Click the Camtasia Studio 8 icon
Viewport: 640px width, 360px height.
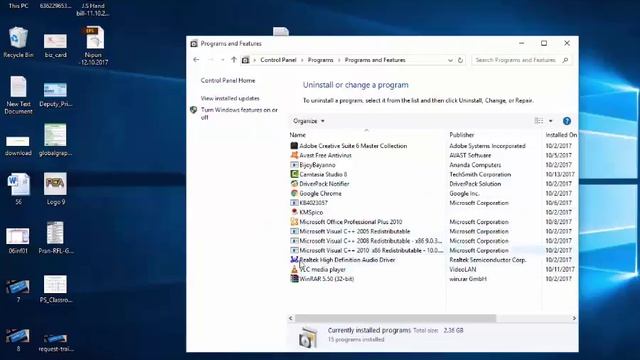294,174
